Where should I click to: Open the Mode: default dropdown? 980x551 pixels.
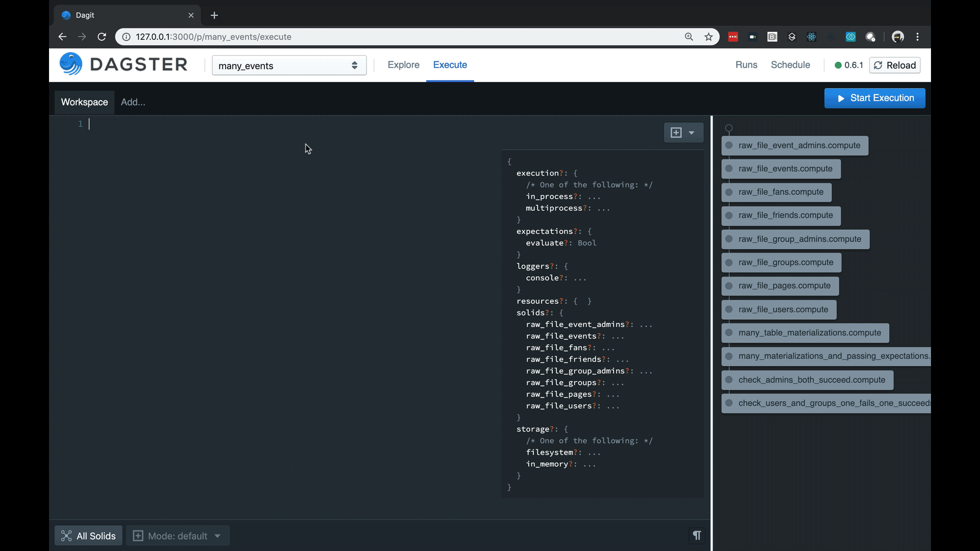178,536
